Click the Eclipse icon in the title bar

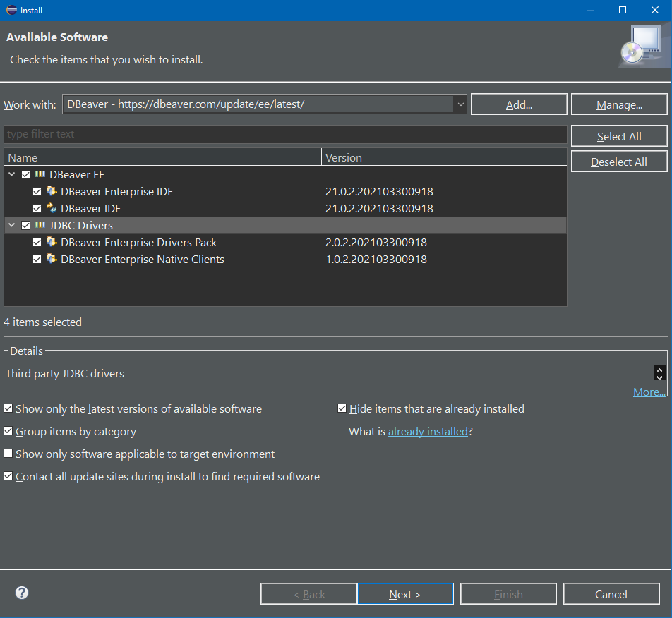(x=11, y=10)
